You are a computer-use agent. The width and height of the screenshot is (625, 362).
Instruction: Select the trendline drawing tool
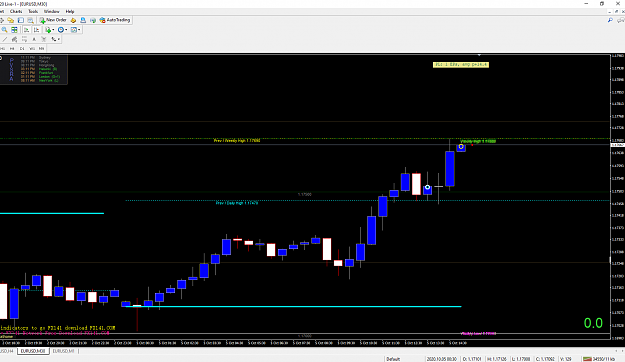point(5,39)
